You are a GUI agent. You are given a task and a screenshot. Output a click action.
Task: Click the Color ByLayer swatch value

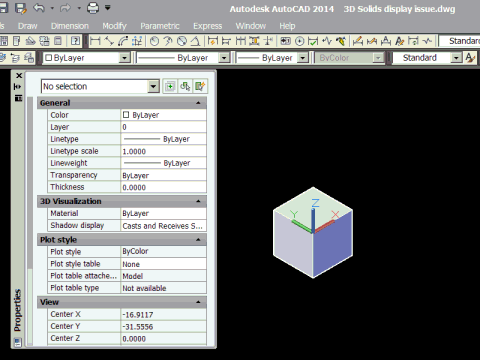point(163,115)
